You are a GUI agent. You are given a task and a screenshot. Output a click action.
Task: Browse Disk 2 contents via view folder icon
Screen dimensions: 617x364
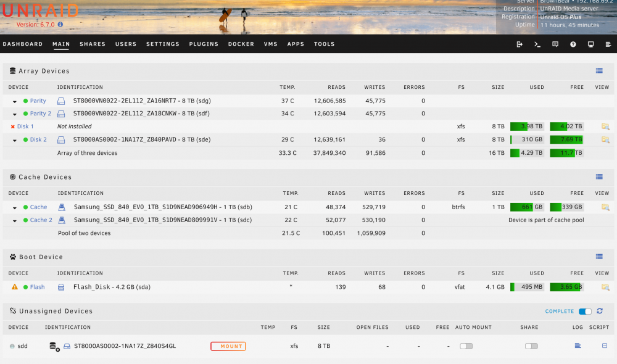coord(605,139)
